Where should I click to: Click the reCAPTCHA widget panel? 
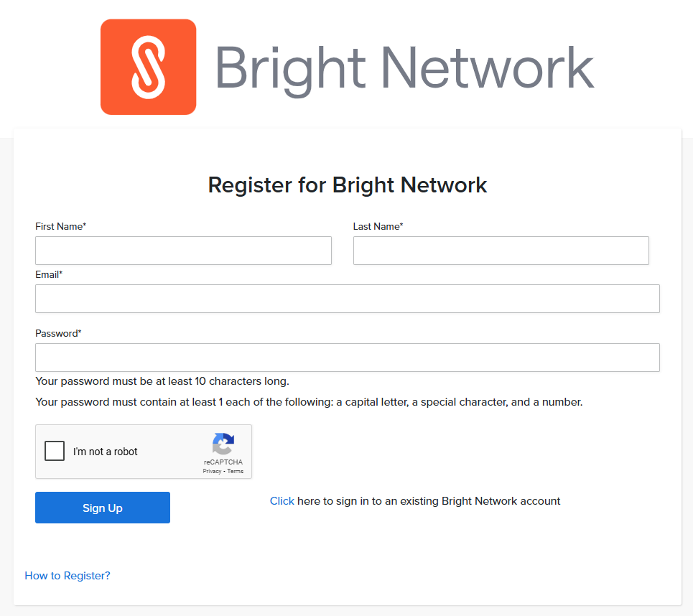tap(144, 451)
